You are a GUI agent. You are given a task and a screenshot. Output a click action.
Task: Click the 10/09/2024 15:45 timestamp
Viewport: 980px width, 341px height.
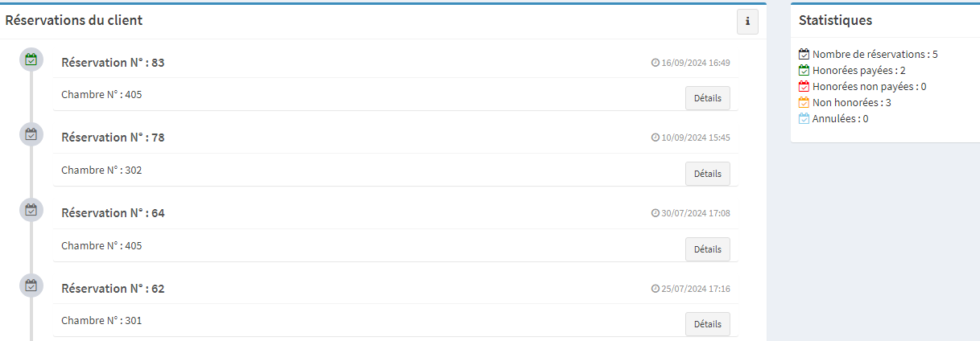click(x=695, y=138)
